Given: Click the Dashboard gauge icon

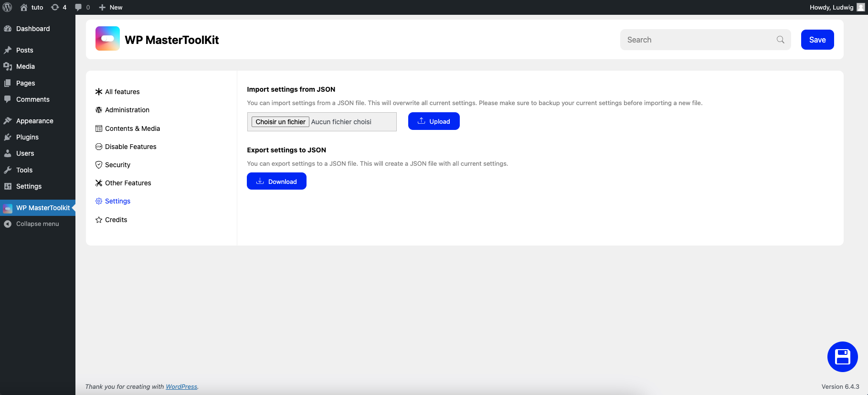Looking at the screenshot, I should (8, 29).
